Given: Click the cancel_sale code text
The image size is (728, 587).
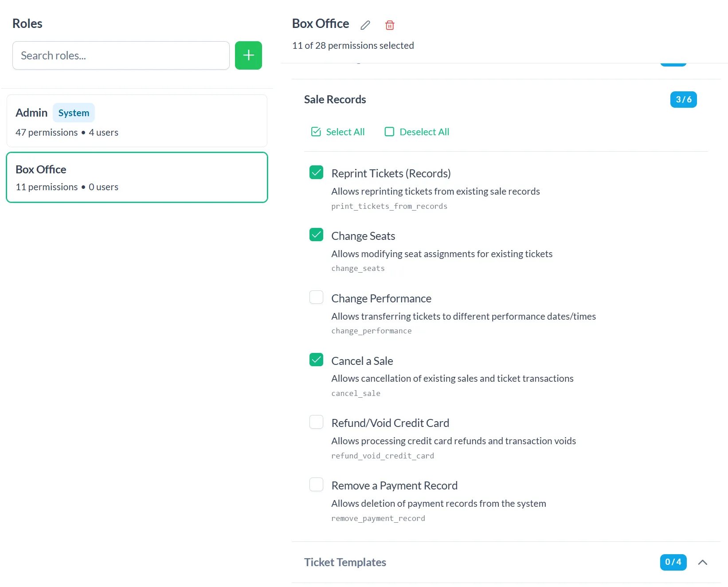Looking at the screenshot, I should pyautogui.click(x=356, y=393).
